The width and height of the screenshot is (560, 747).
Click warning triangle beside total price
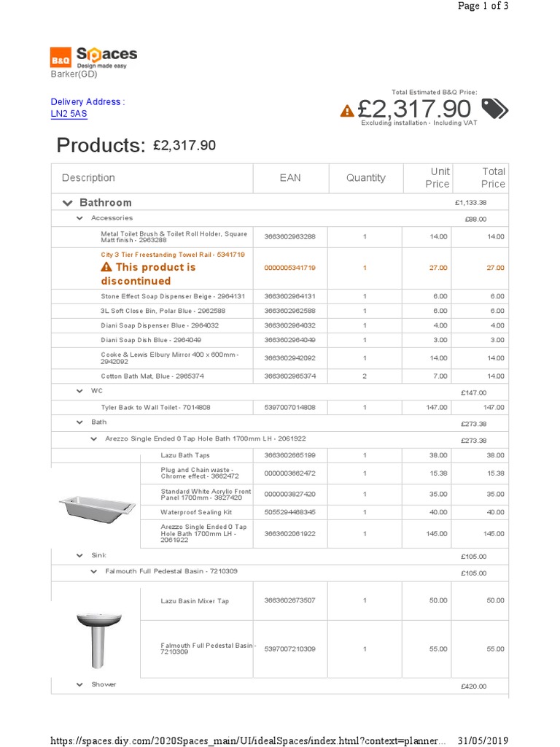coord(347,110)
